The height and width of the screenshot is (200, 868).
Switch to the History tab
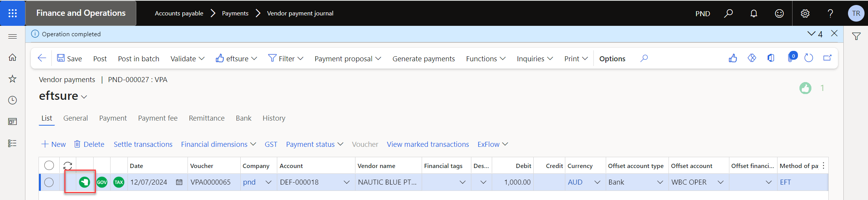[x=274, y=118]
